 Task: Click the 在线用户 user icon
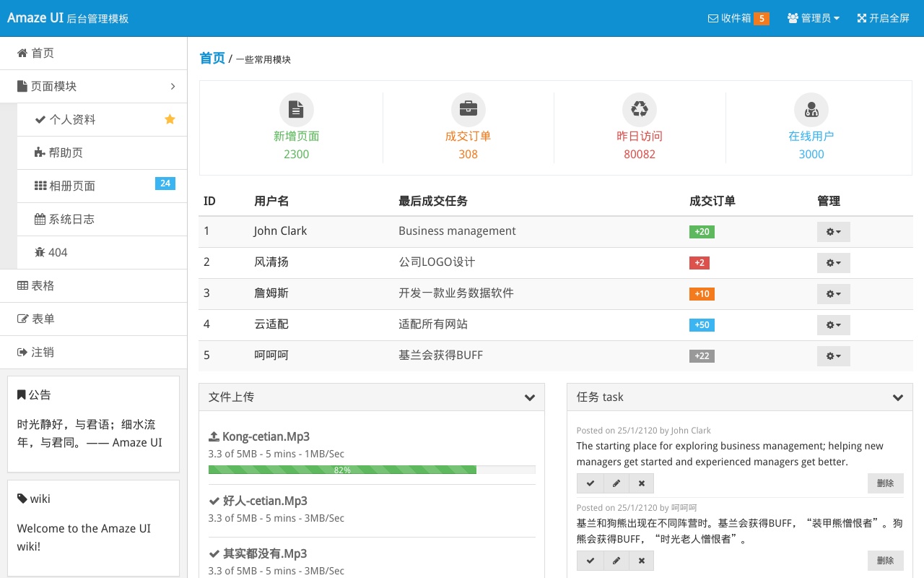pos(811,110)
